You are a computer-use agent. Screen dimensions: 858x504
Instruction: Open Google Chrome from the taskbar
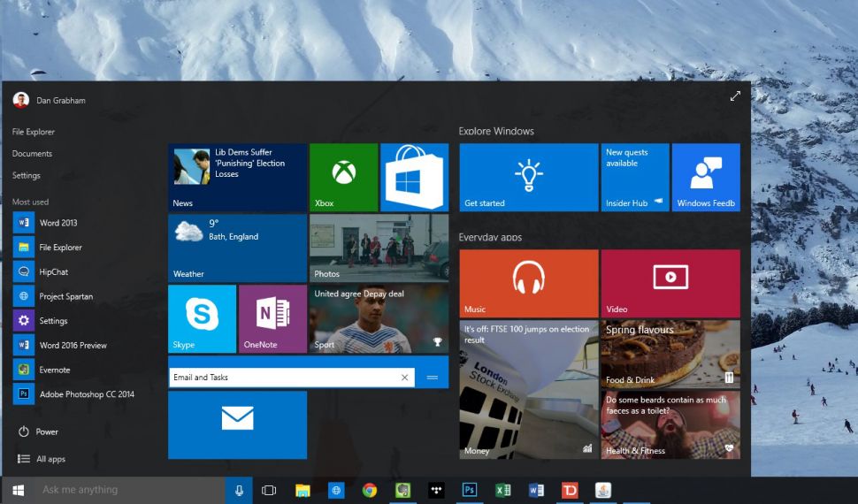(x=370, y=491)
